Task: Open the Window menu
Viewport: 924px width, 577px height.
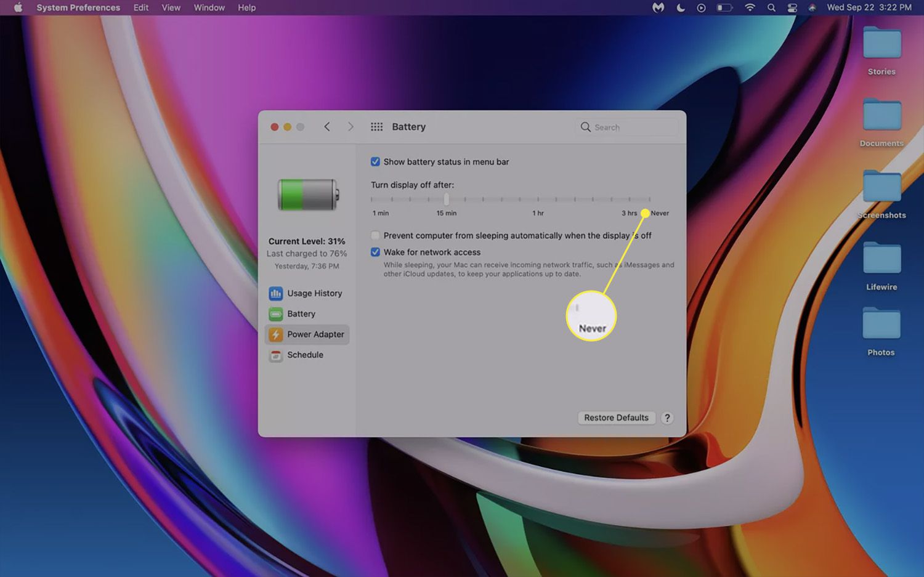Action: tap(209, 8)
